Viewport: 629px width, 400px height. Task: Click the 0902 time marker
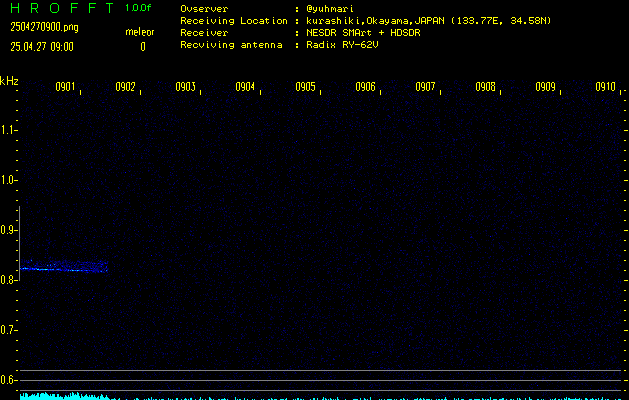[125, 87]
